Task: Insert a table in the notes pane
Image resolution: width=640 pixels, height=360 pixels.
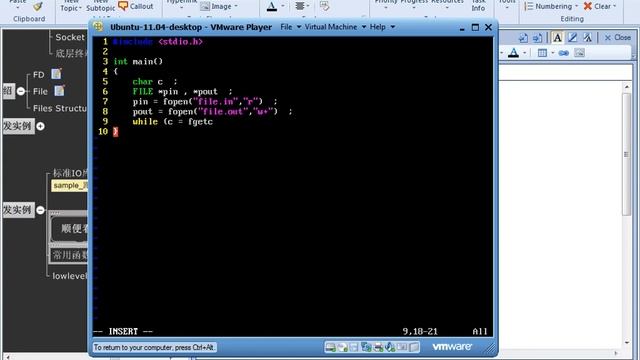Action: tap(542, 53)
